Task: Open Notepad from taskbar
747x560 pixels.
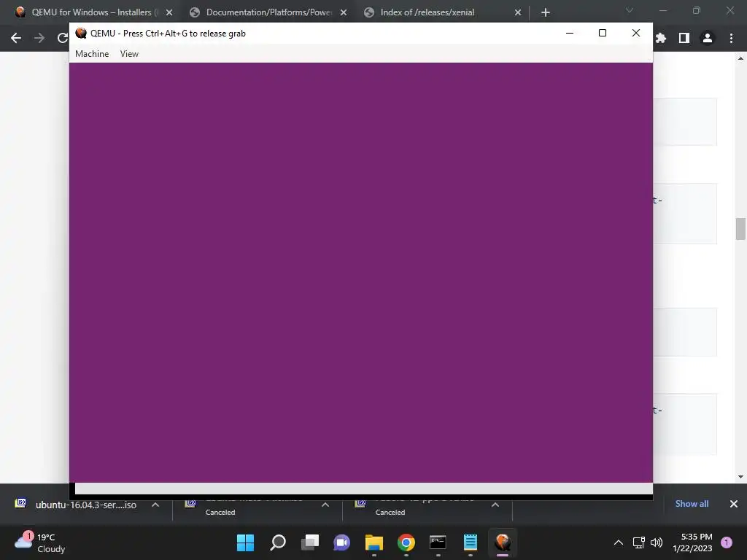Action: point(471,542)
